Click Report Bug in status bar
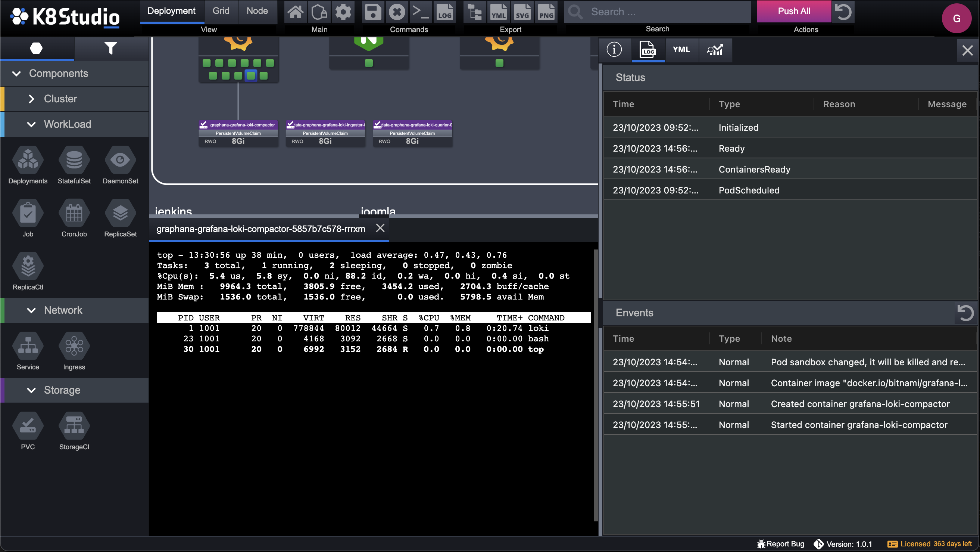 (781, 544)
